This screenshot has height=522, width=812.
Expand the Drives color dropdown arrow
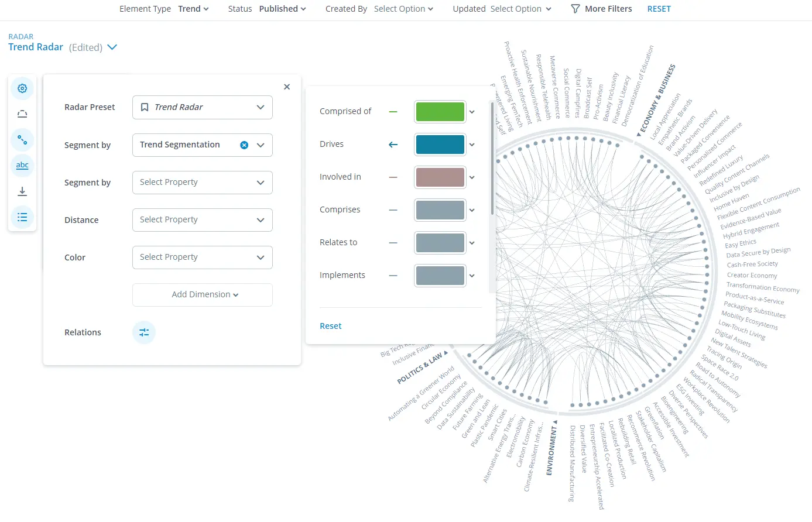[x=472, y=145]
